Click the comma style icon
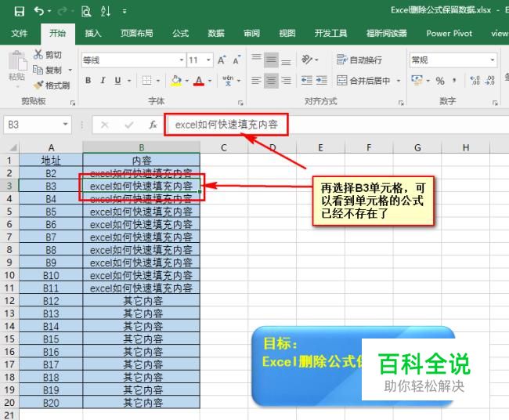509x420 pixels. [x=454, y=81]
